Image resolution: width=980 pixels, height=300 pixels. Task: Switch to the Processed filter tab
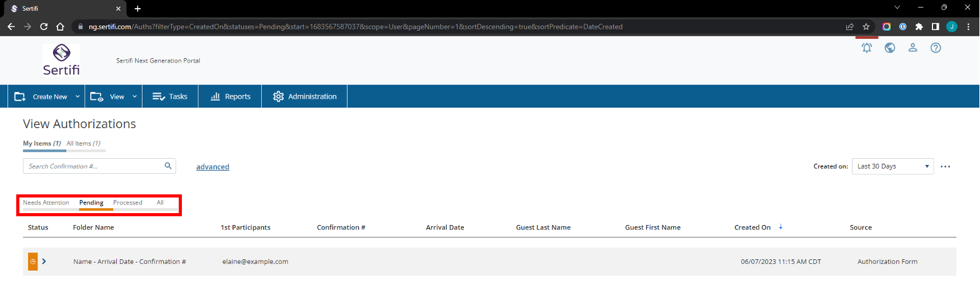tap(127, 202)
